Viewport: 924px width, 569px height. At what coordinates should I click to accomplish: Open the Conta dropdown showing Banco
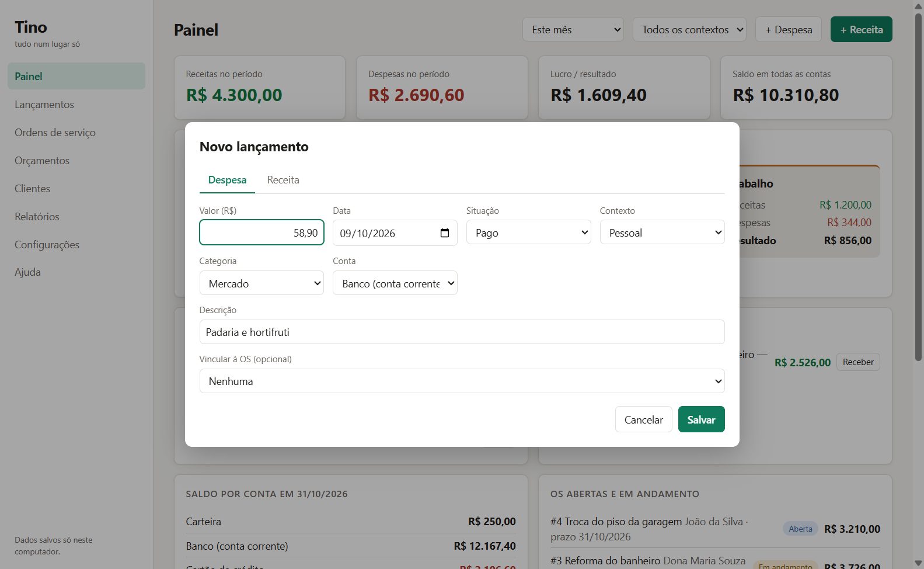point(395,283)
